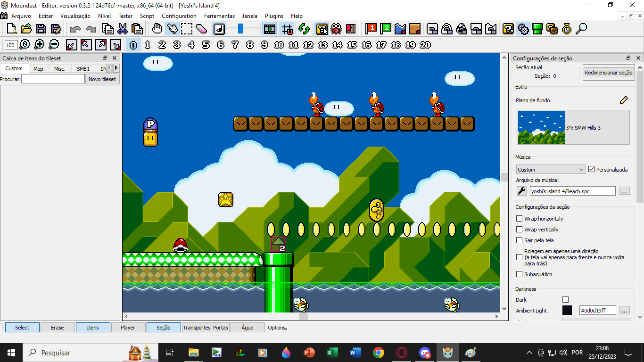Set player 1 start with red flag
This screenshot has height=362, width=644.
click(372, 29)
